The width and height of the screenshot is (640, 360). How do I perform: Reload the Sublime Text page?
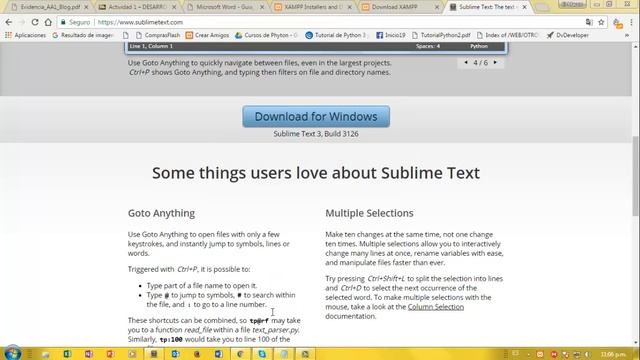click(x=35, y=22)
